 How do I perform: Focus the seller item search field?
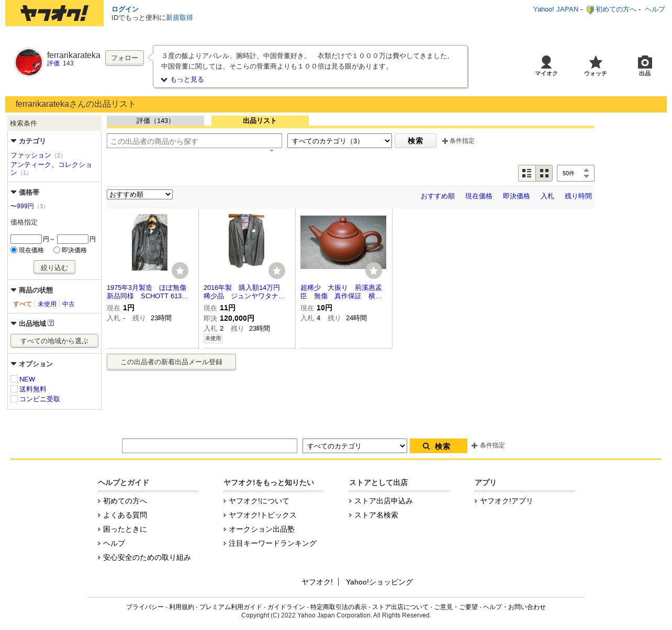(x=194, y=141)
